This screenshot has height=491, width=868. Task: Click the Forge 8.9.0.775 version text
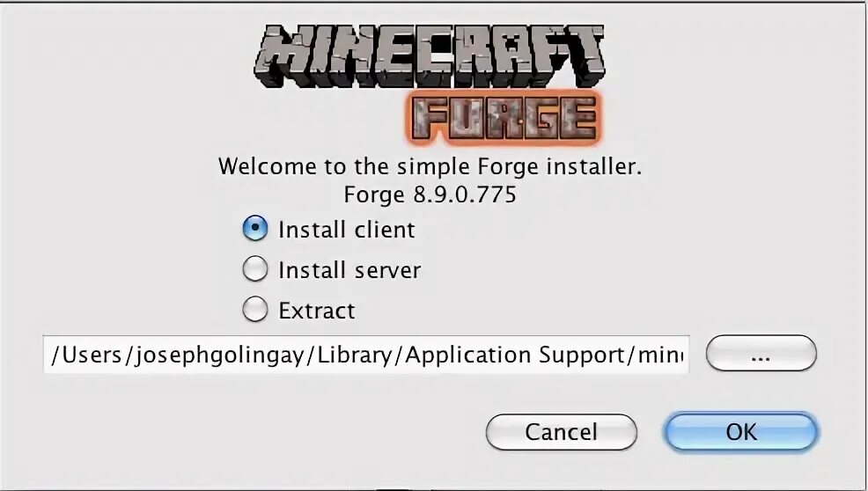coord(430,194)
